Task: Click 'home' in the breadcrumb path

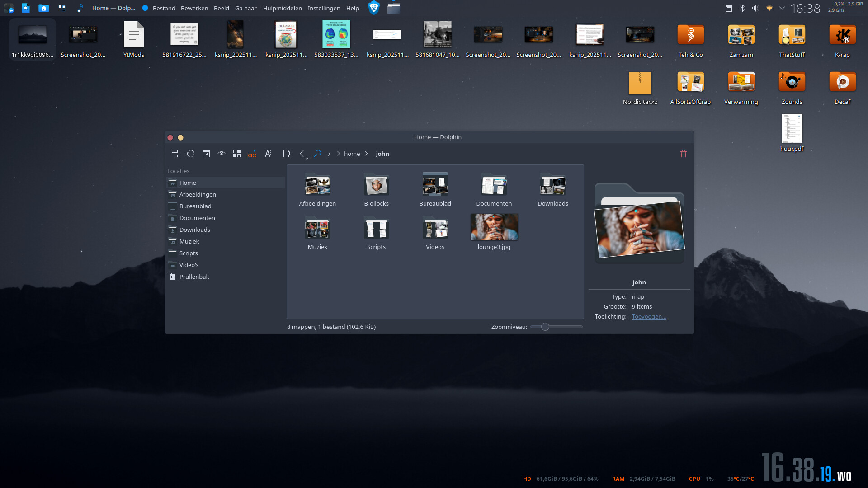Action: (x=352, y=154)
